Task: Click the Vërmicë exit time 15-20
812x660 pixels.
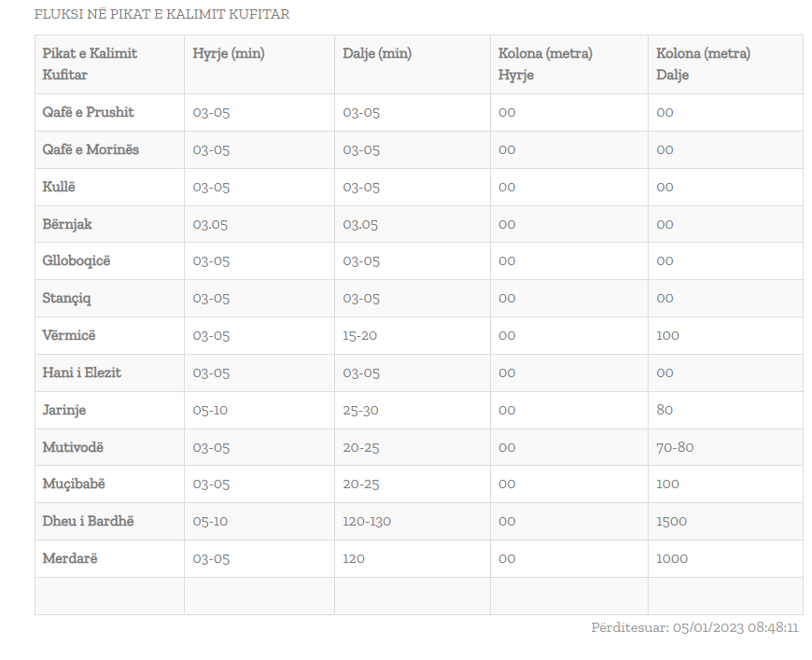Action: pyautogui.click(x=360, y=336)
